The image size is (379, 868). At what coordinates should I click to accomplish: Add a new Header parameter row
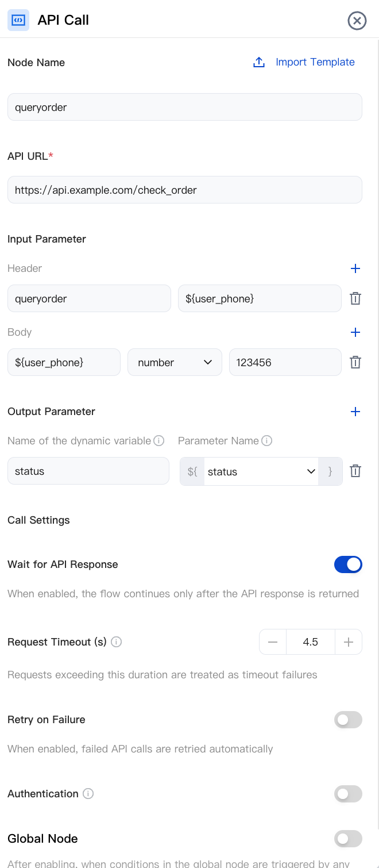click(355, 268)
